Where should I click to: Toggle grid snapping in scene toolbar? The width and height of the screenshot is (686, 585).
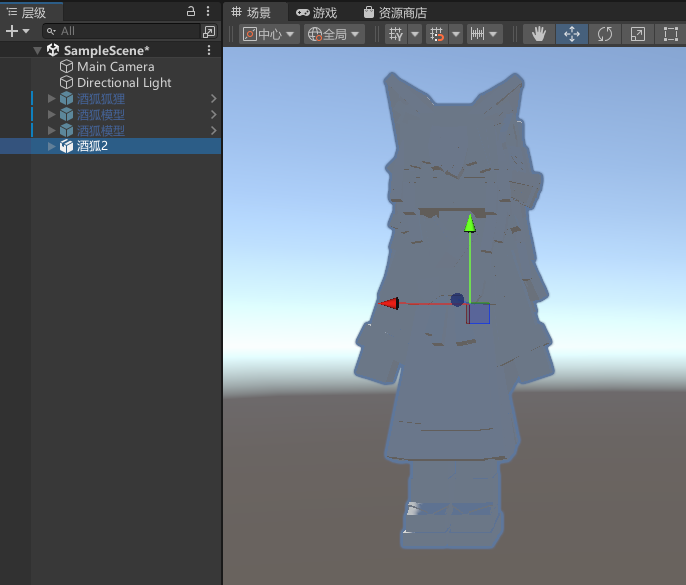tap(436, 34)
